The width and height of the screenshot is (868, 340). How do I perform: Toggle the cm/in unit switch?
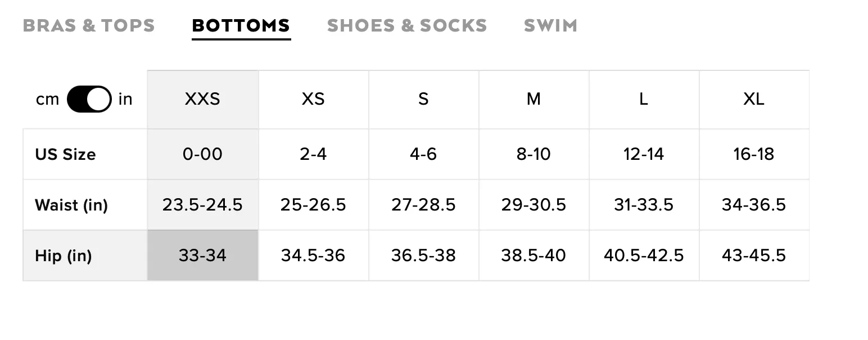89,99
